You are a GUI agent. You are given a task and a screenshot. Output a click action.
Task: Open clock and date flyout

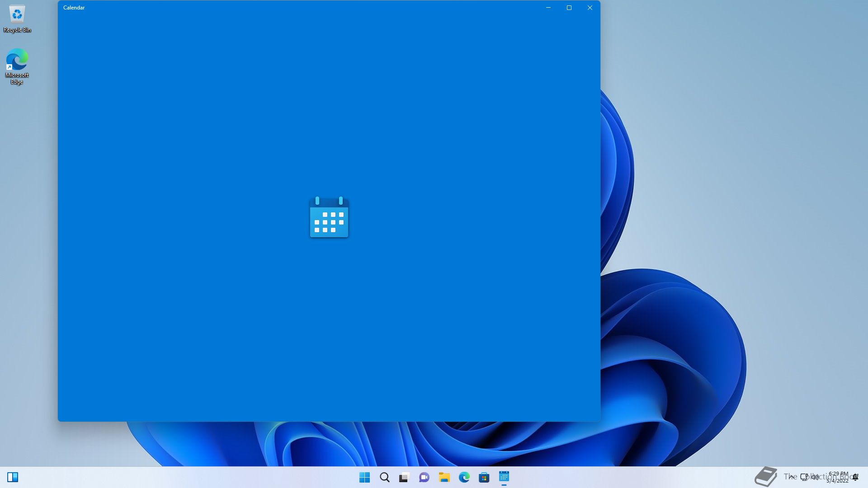838,477
